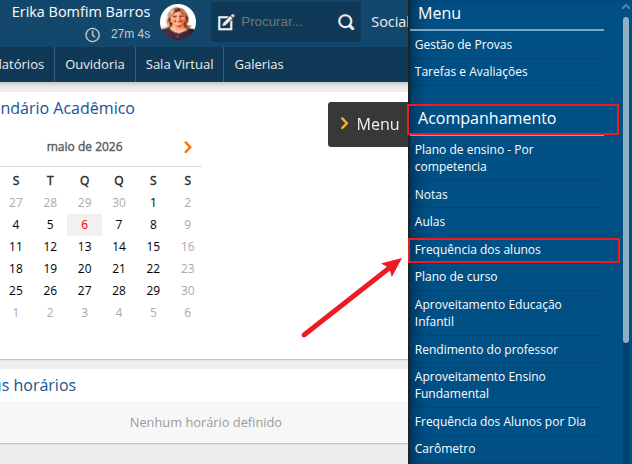Open the Carômetro entry
The height and width of the screenshot is (464, 632).
click(x=445, y=449)
